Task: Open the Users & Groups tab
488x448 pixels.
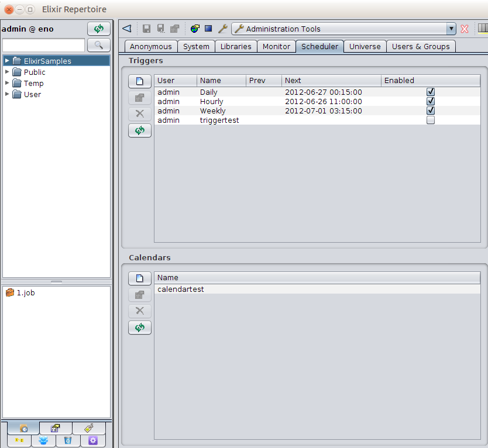Action: pos(420,46)
